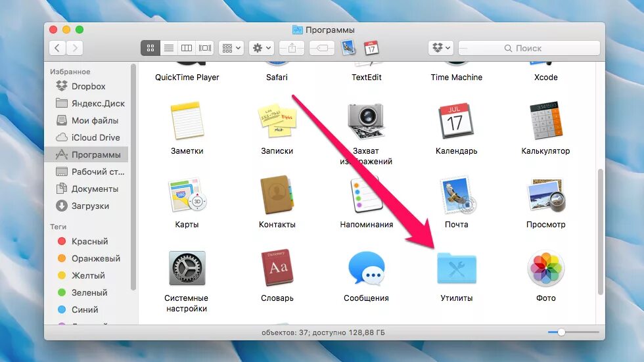Image resolution: width=644 pixels, height=362 pixels.
Task: Select the Оранжевый orange tag
Action: [86, 258]
